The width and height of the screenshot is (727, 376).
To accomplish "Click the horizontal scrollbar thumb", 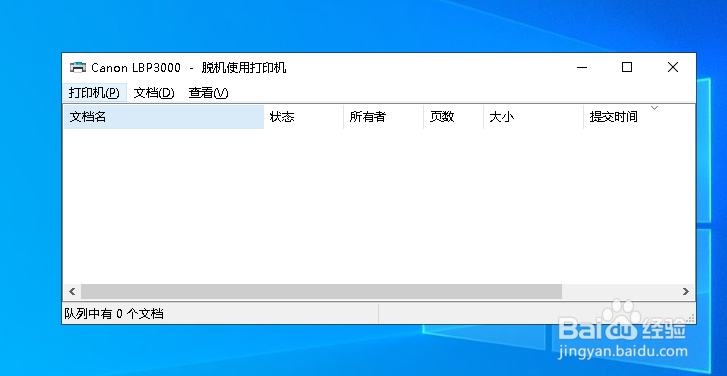I will (x=321, y=292).
